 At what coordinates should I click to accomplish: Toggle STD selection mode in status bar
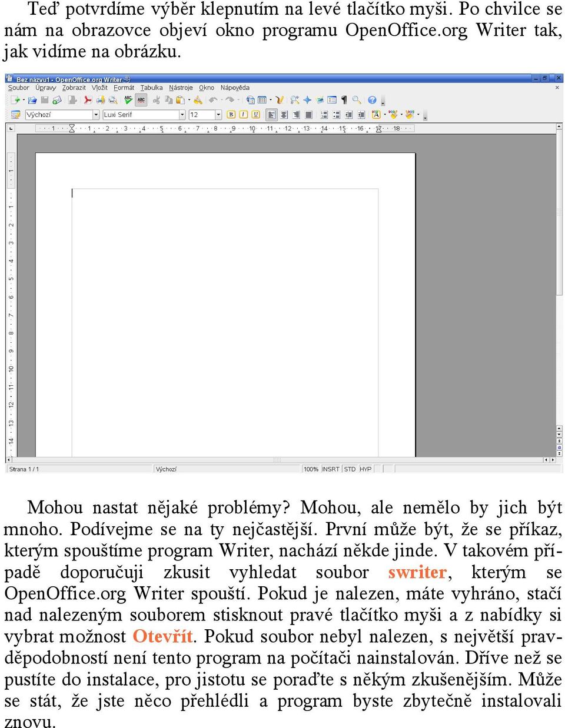350,469
